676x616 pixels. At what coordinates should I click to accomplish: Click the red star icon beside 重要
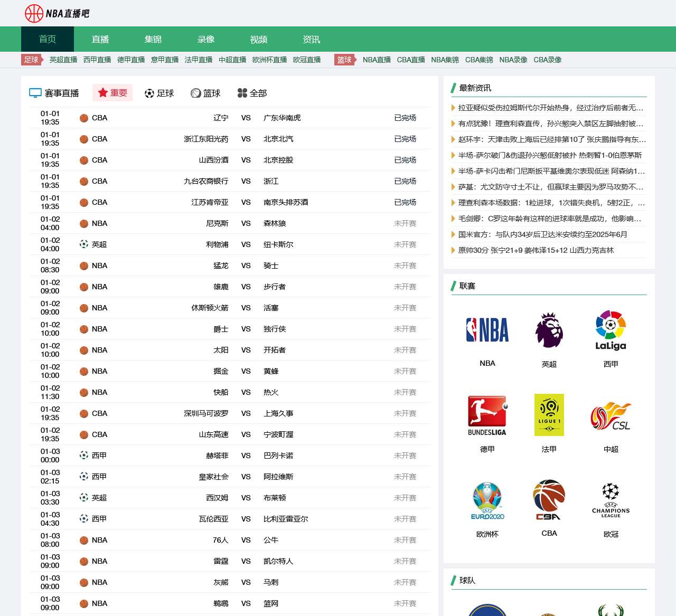click(103, 93)
